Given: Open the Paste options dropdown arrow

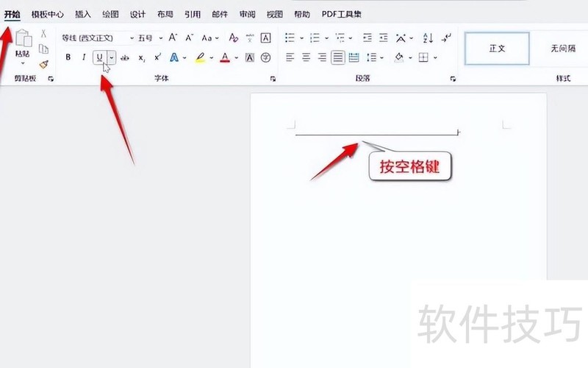Looking at the screenshot, I should pos(23,63).
